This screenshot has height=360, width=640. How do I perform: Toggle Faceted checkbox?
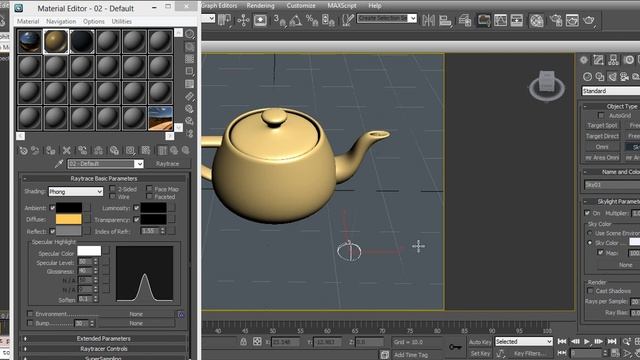coord(149,196)
